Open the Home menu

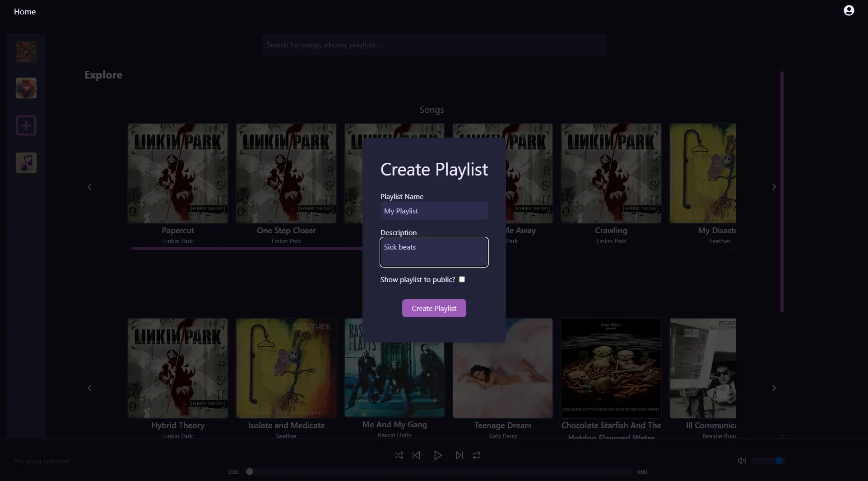(24, 11)
